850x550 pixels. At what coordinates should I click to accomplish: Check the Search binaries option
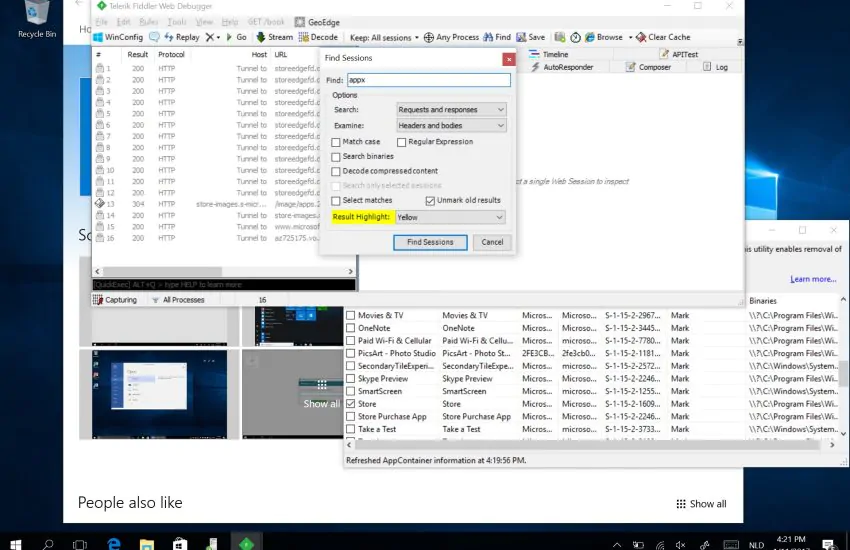[x=336, y=157]
